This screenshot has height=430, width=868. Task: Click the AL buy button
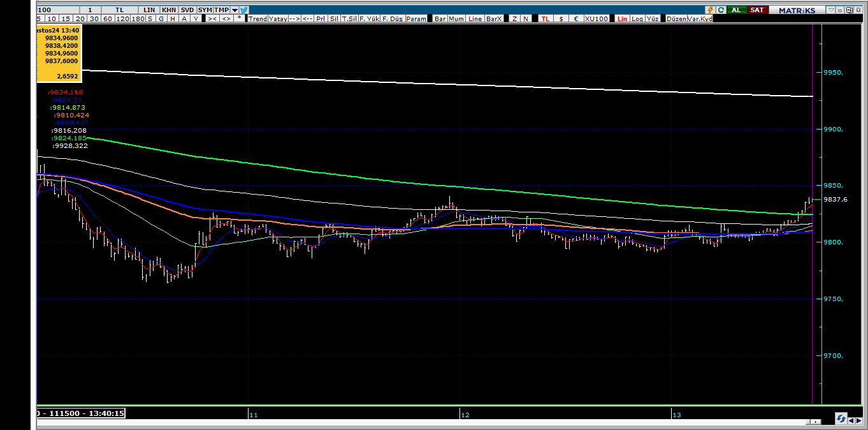click(x=737, y=10)
